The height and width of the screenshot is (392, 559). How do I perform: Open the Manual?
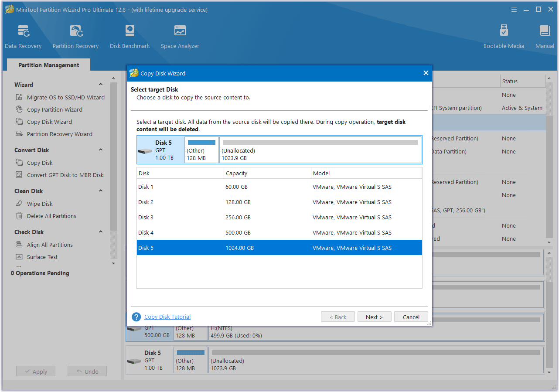click(x=545, y=37)
